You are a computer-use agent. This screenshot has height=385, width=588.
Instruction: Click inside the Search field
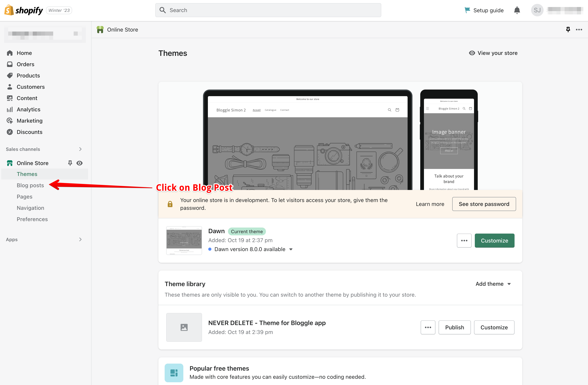click(268, 10)
